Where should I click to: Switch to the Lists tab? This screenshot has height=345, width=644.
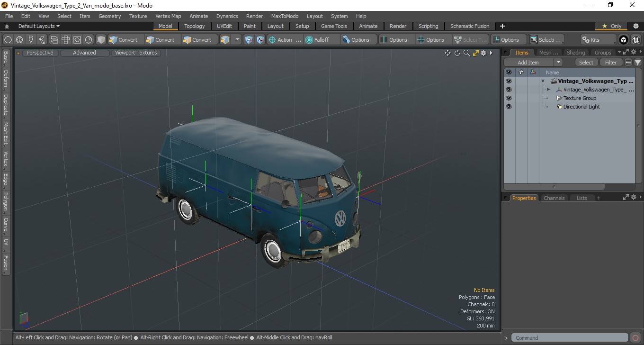pyautogui.click(x=582, y=198)
